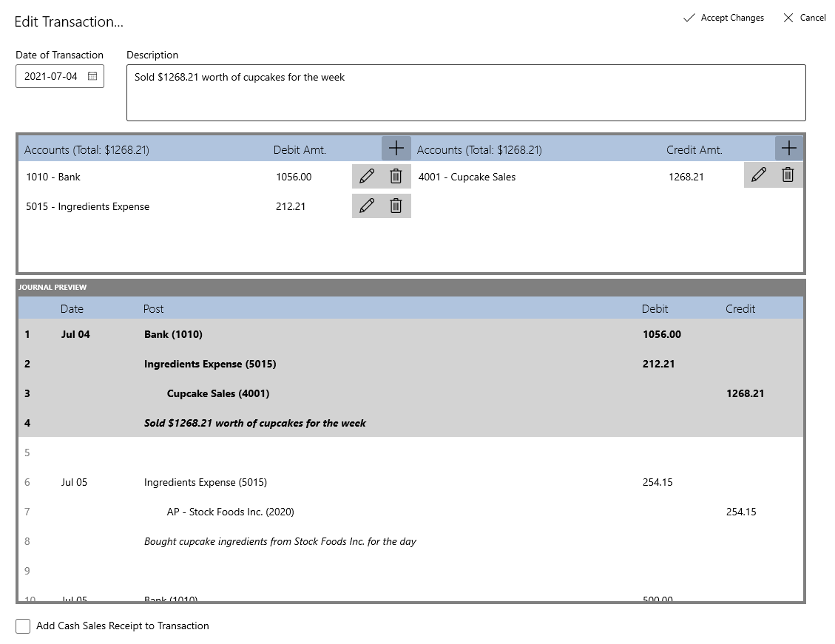Screen dimensions: 835x644
Task: Cancel the transaction edit
Action: (x=804, y=18)
